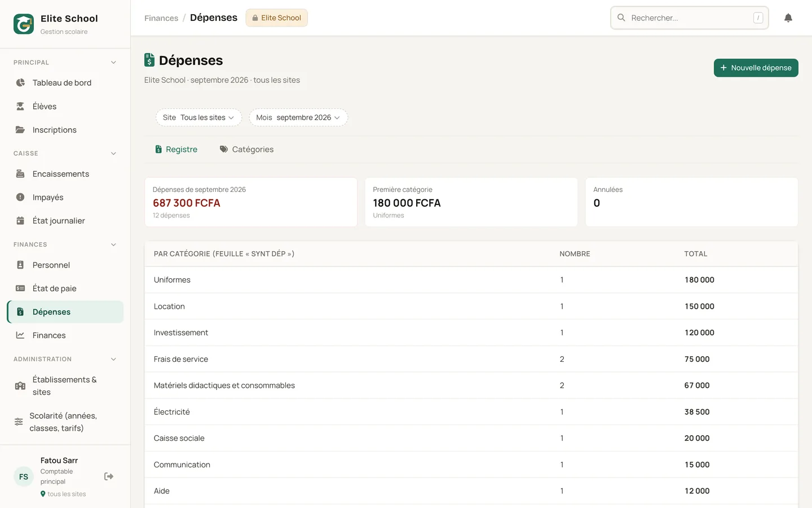Open Dépenses in the sidebar
Screen dimensions: 812x508
coord(65,312)
